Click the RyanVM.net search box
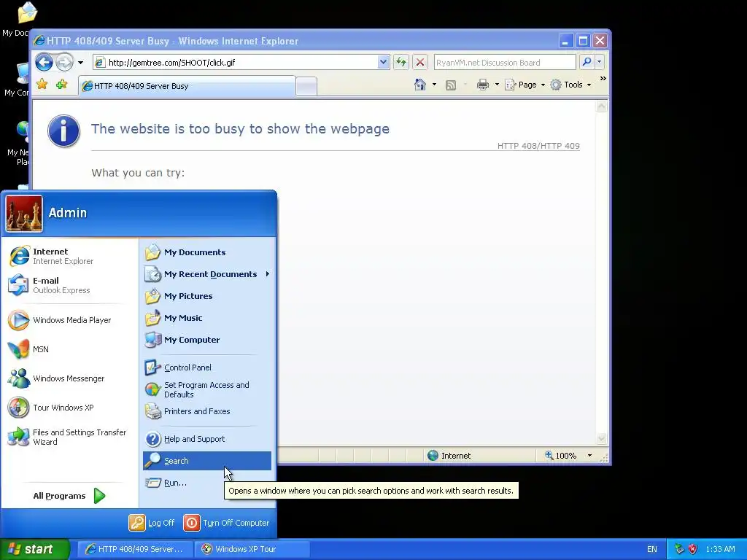The width and height of the screenshot is (747, 560). click(x=505, y=63)
